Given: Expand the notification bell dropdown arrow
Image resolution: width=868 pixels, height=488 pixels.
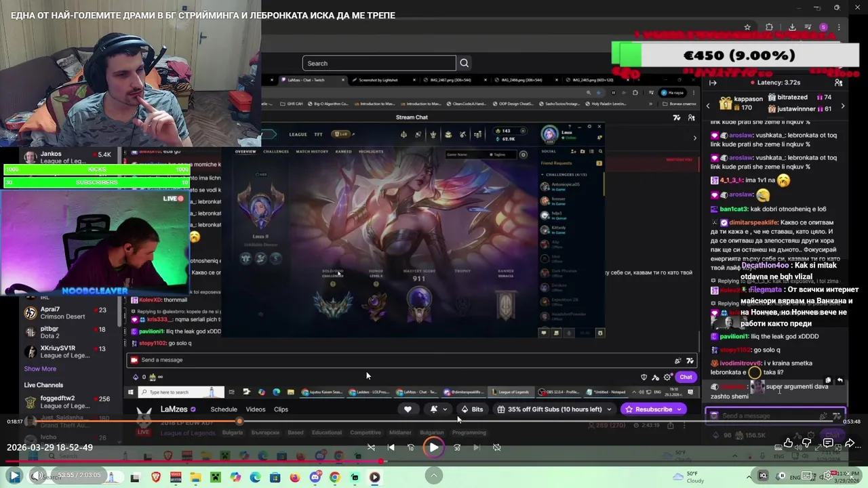Looking at the screenshot, I should click(x=445, y=409).
